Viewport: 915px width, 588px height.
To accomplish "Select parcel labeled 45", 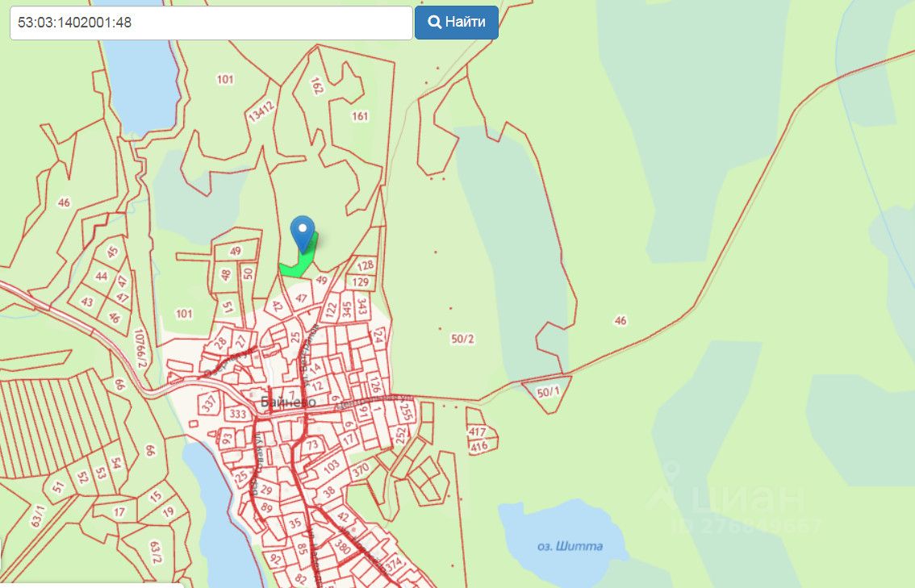I will [x=113, y=252].
